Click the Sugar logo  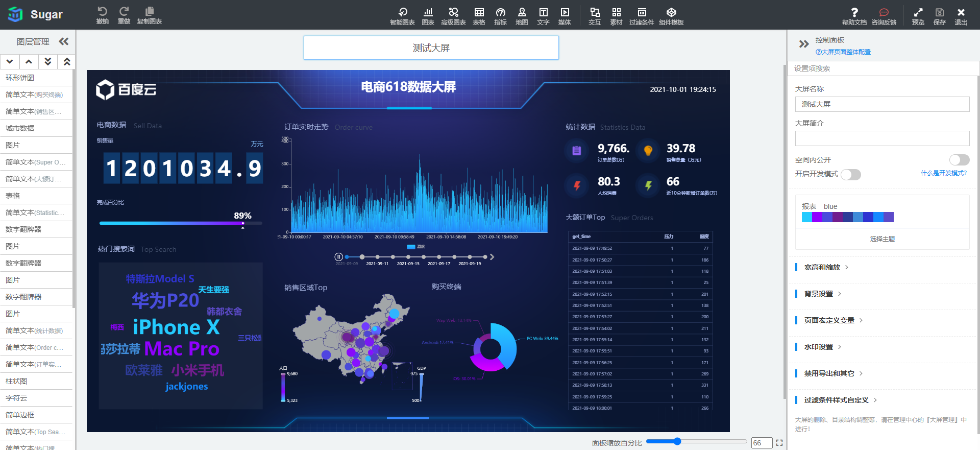point(36,14)
